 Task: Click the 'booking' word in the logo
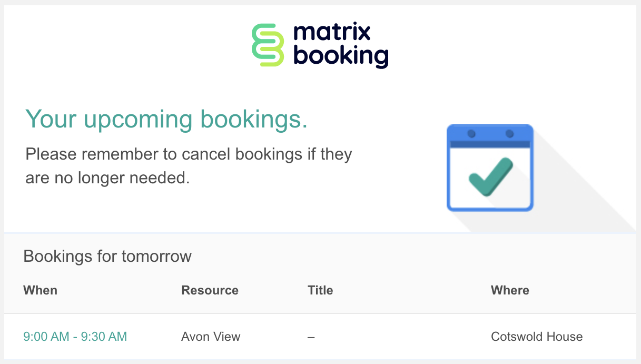[x=341, y=56]
